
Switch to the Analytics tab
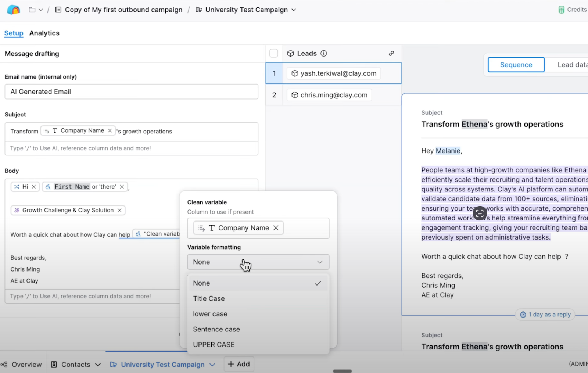click(44, 33)
